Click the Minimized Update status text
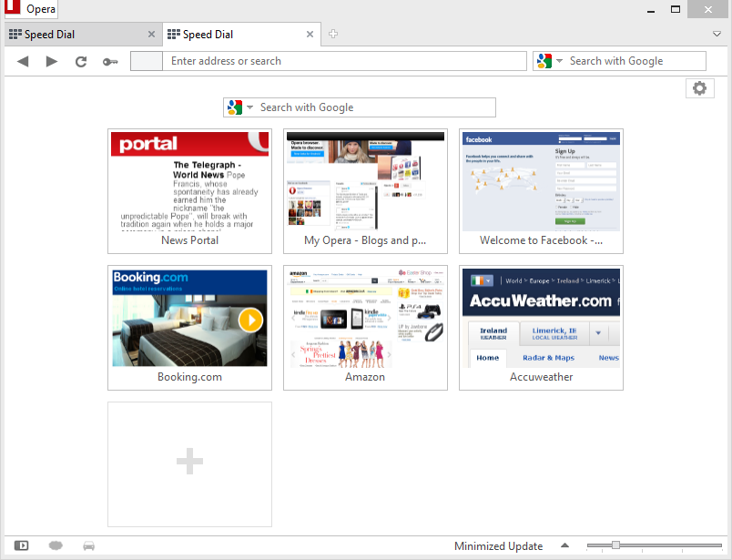The width and height of the screenshot is (732, 560). 498,546
